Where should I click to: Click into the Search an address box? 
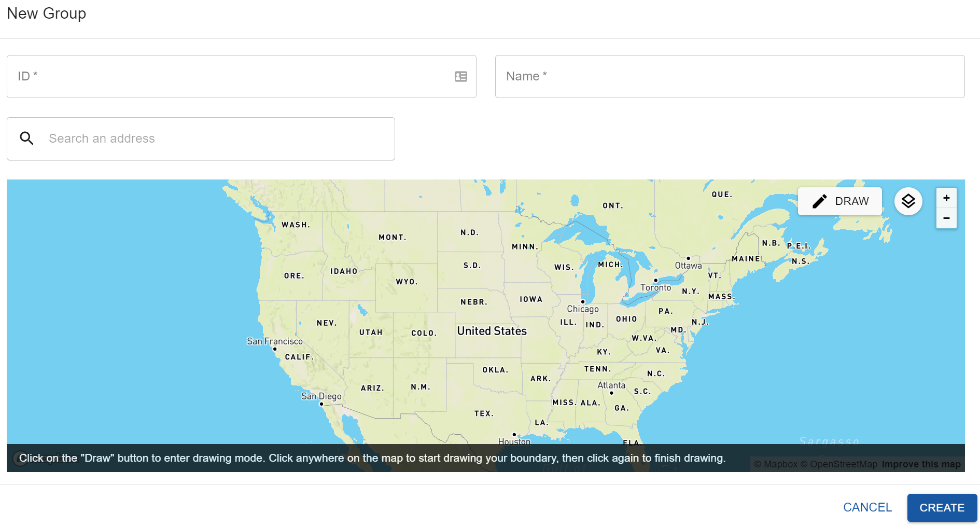pyautogui.click(x=218, y=139)
